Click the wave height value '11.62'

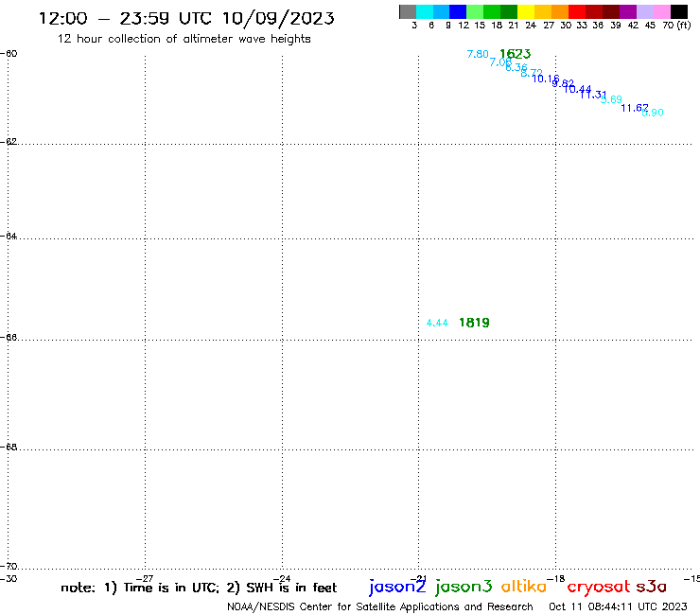tap(635, 108)
